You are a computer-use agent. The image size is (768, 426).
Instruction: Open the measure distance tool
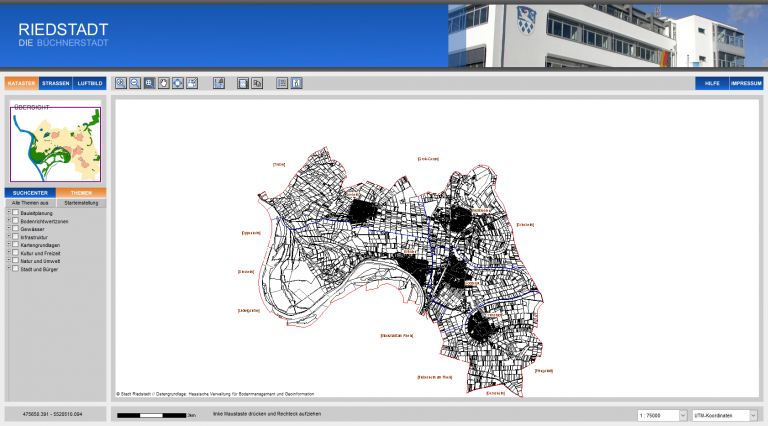(x=219, y=83)
